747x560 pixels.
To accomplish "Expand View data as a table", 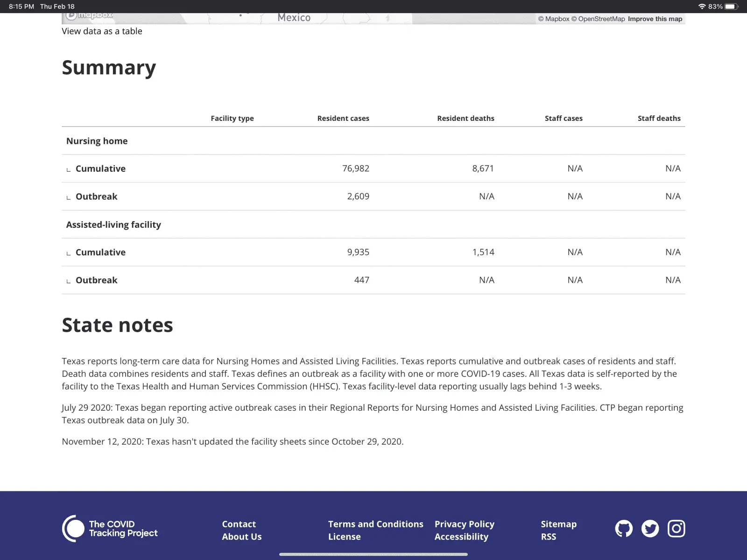I will point(102,31).
